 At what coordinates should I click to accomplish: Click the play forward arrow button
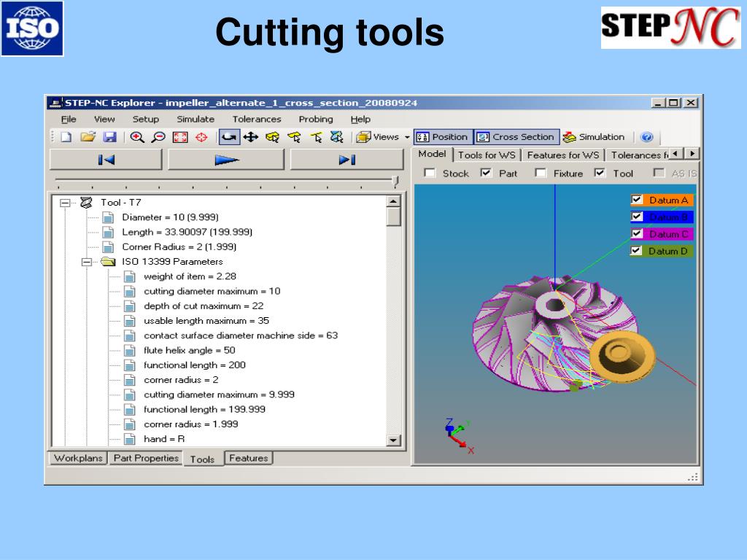pos(226,160)
